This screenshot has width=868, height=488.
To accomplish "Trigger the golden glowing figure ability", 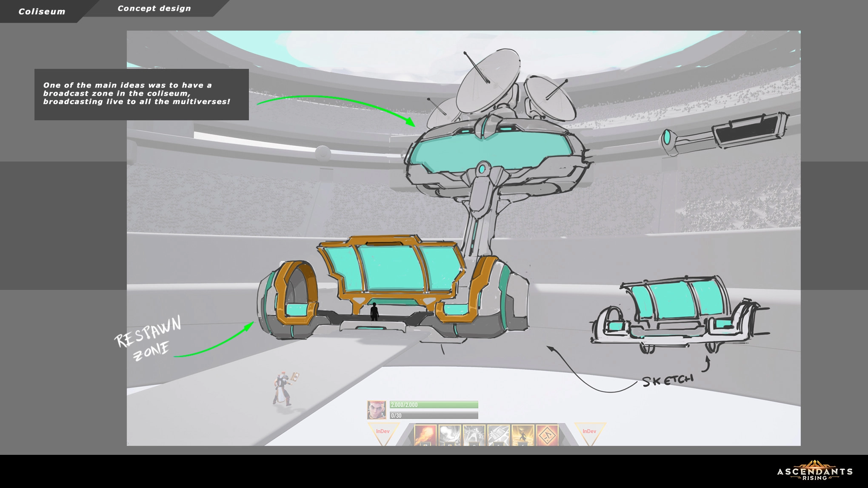I will tap(523, 435).
